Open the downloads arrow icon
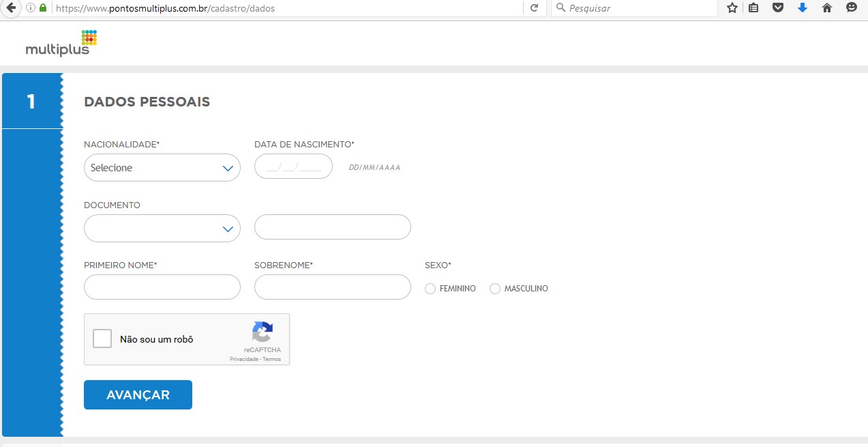 [803, 8]
